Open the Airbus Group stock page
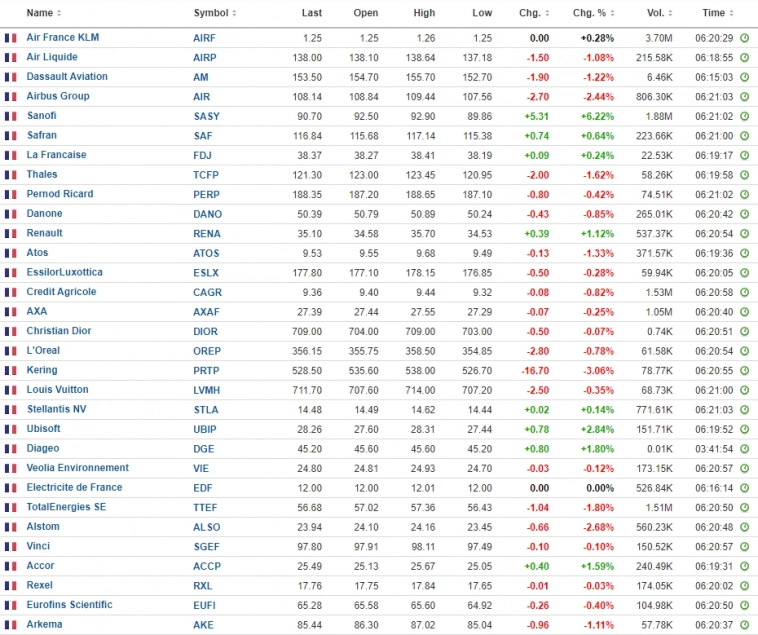758x635 pixels. [x=58, y=96]
